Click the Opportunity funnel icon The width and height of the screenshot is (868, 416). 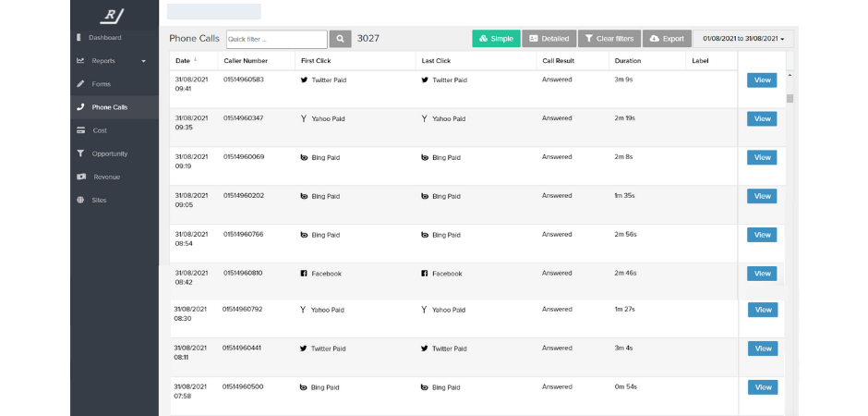click(81, 153)
